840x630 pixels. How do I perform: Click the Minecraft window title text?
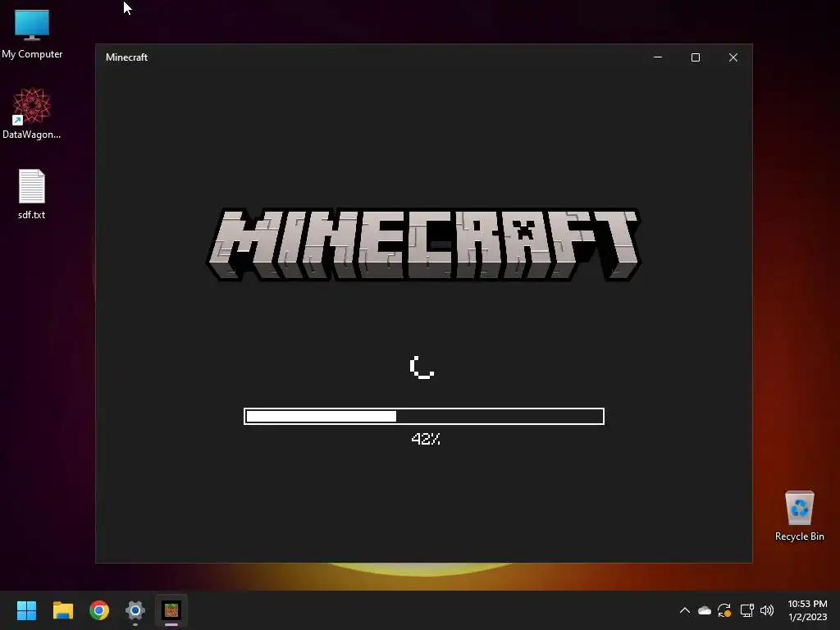126,57
